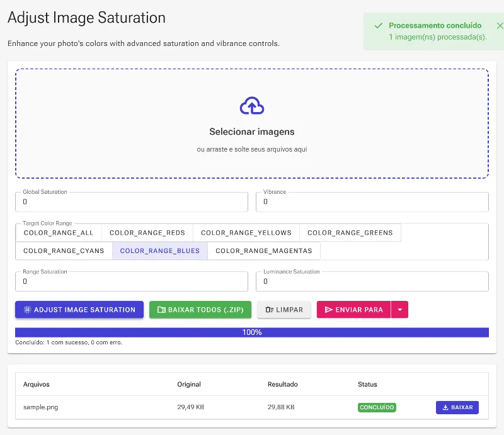Viewport: 504px width, 435px height.
Task: Download all files with Baixar Todos (.ZIP)
Action: [x=200, y=310]
